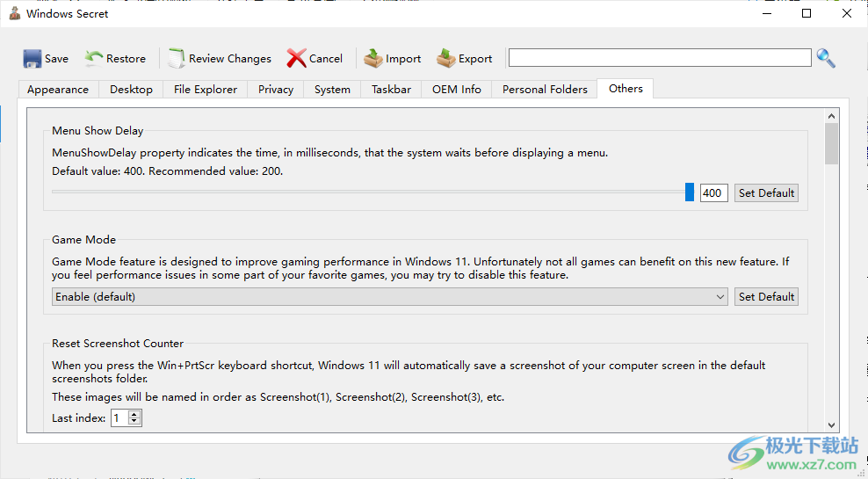The image size is (868, 479).
Task: Set Default for Game Mode
Action: pyautogui.click(x=766, y=297)
